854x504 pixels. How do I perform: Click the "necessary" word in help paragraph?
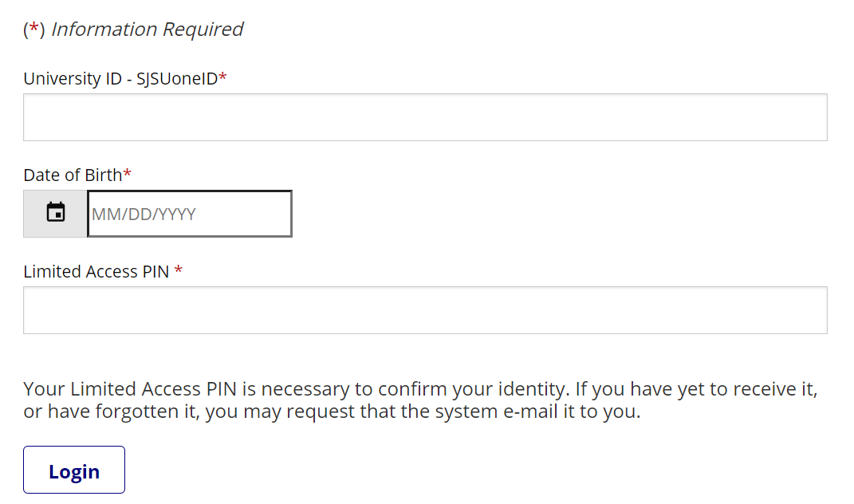pos(305,389)
